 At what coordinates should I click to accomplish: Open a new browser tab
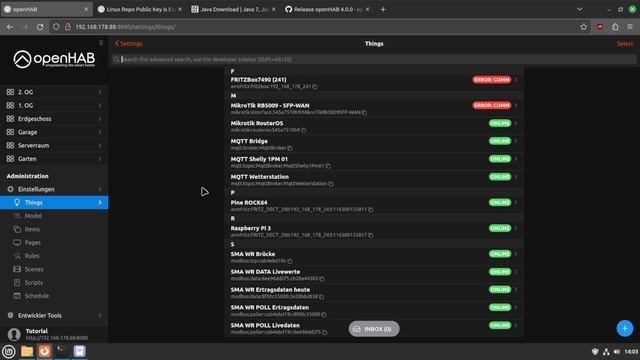pos(383,9)
